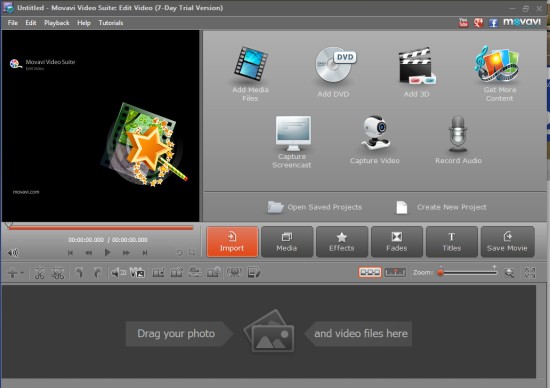The height and width of the screenshot is (388, 550).
Task: Click the timeline Zoom slider track
Action: click(x=469, y=272)
